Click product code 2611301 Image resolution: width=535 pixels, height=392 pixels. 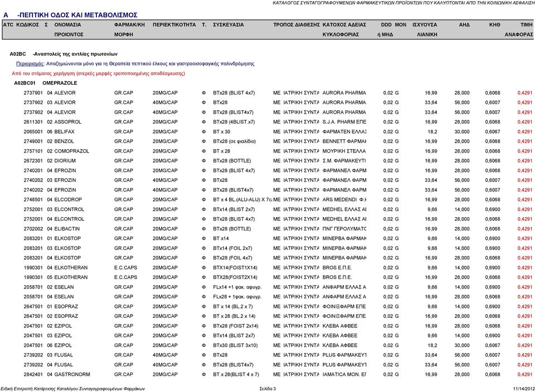[x=33, y=122]
